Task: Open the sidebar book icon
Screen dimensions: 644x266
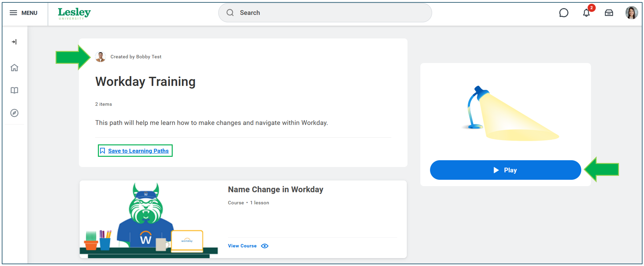Action: 14,90
